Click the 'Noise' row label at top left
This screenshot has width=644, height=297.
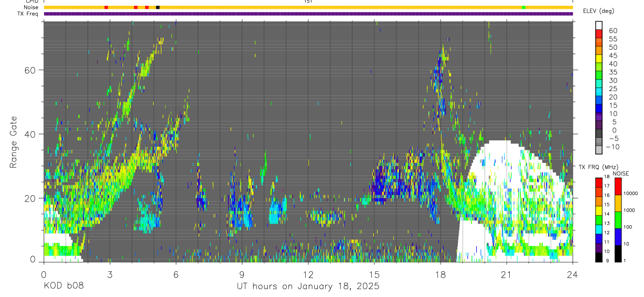(31, 7)
